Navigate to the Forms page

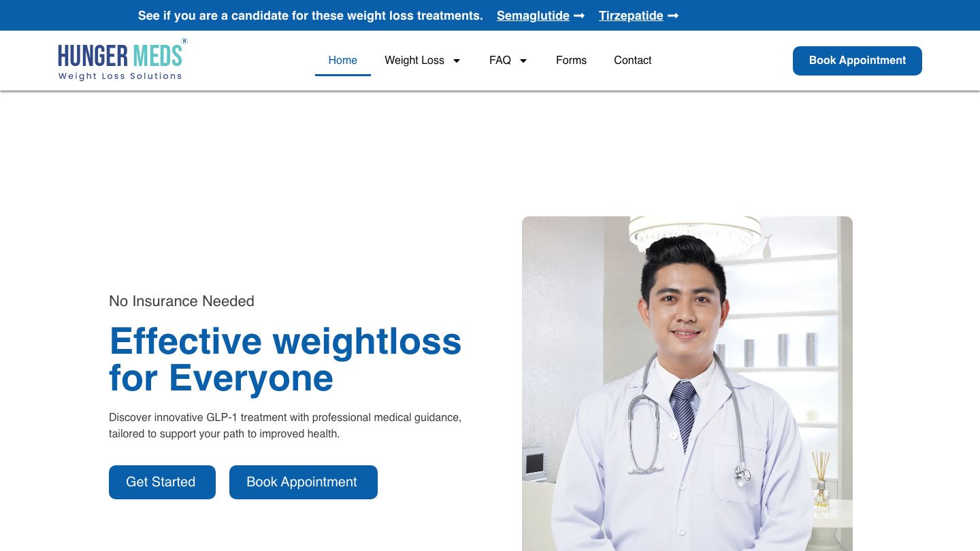(571, 60)
